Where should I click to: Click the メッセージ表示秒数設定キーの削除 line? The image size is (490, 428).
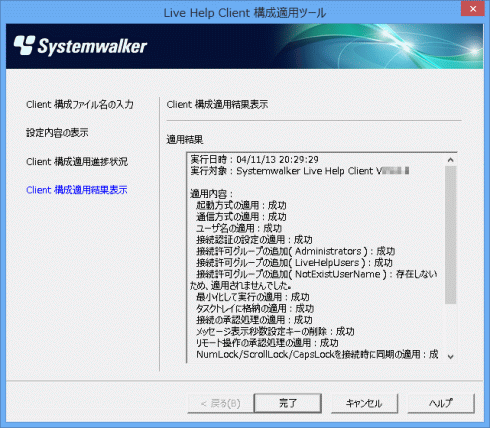point(275,331)
